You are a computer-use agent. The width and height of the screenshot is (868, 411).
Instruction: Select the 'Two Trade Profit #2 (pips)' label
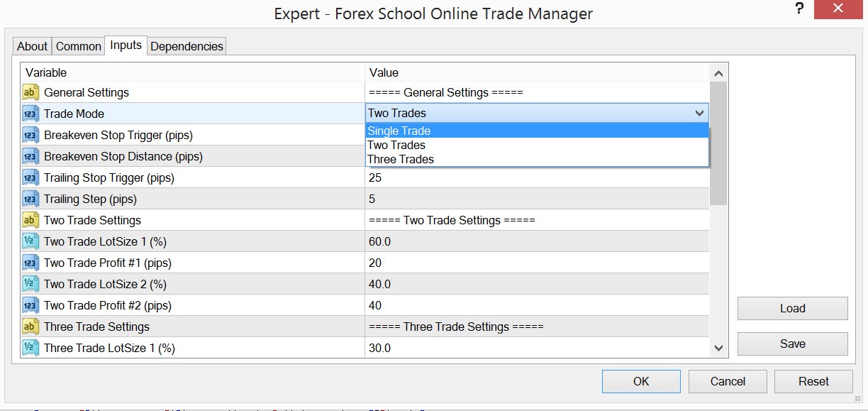click(108, 305)
